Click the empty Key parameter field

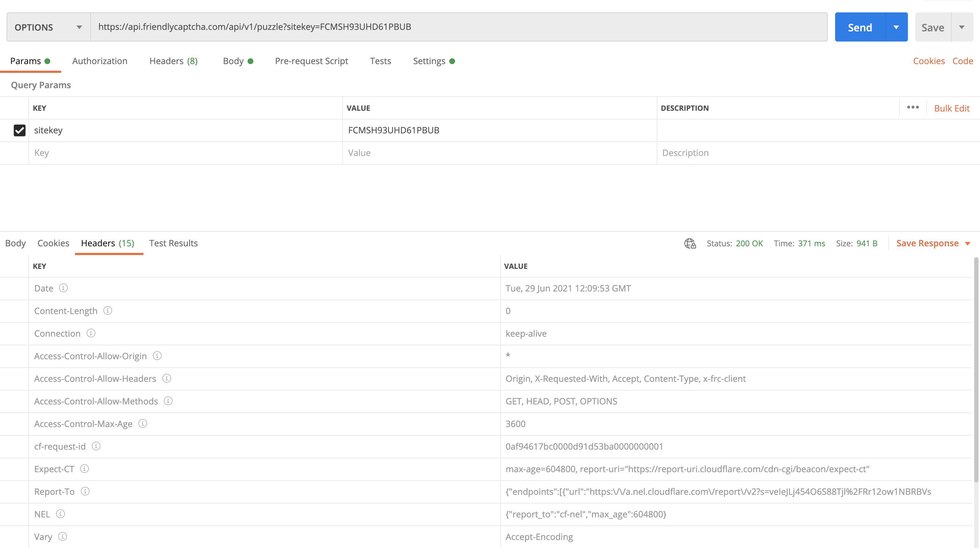tap(186, 153)
